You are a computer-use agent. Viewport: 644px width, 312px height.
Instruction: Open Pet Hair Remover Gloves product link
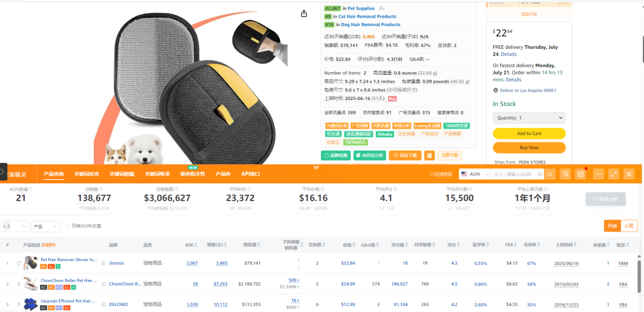point(69,260)
